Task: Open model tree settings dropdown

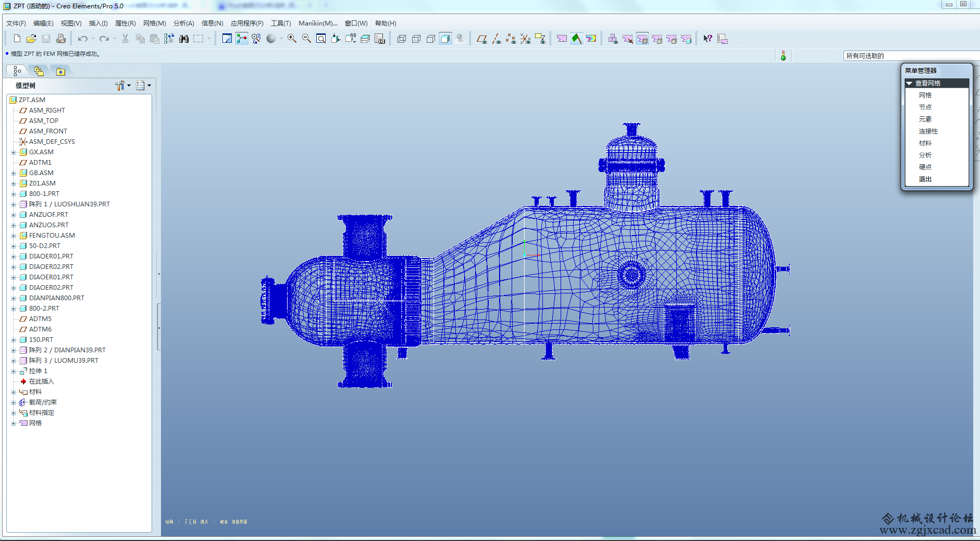Action: tap(123, 85)
